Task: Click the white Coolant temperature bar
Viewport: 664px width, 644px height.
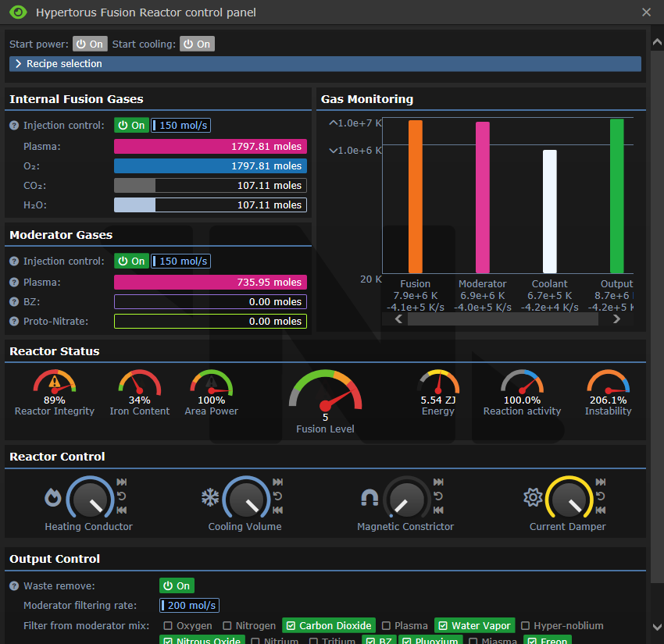Action: tap(550, 212)
